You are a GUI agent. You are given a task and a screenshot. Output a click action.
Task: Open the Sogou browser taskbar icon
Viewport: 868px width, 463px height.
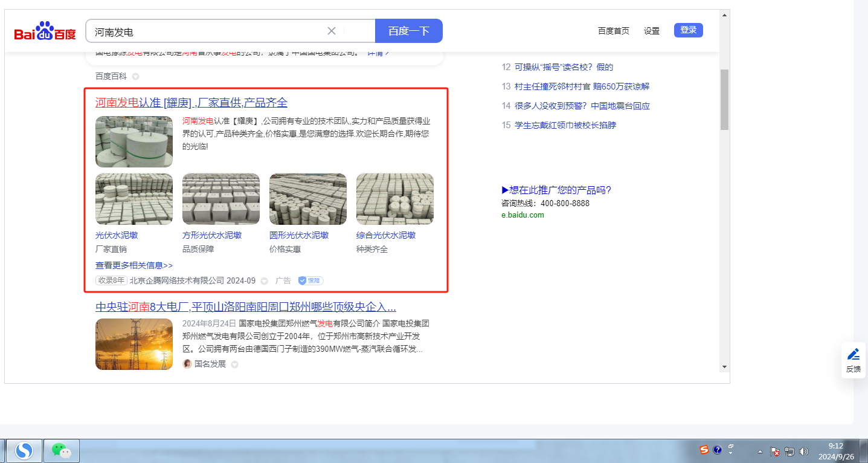tap(24, 451)
